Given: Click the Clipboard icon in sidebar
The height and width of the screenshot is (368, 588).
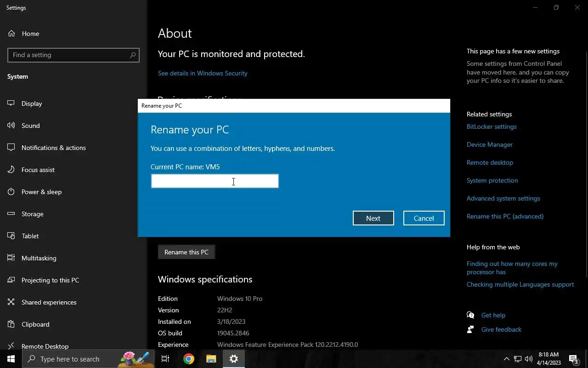Looking at the screenshot, I should [x=11, y=324].
